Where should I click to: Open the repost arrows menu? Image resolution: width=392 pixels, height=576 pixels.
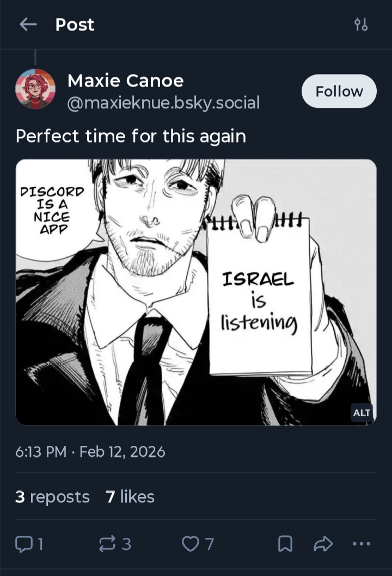[x=106, y=543]
